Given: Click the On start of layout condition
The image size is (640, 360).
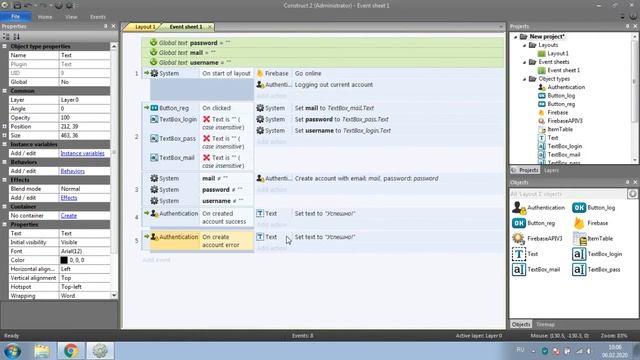Looking at the screenshot, I should [226, 73].
